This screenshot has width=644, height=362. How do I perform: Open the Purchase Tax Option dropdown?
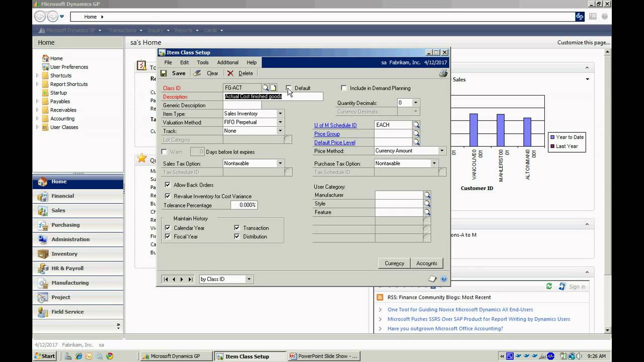point(434,163)
